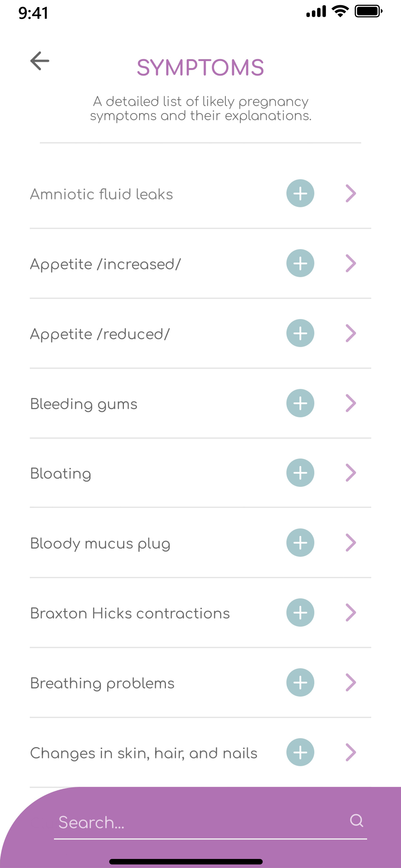Tap plus icon next to Appetite /reduced/
This screenshot has width=401, height=868.
pyautogui.click(x=300, y=333)
